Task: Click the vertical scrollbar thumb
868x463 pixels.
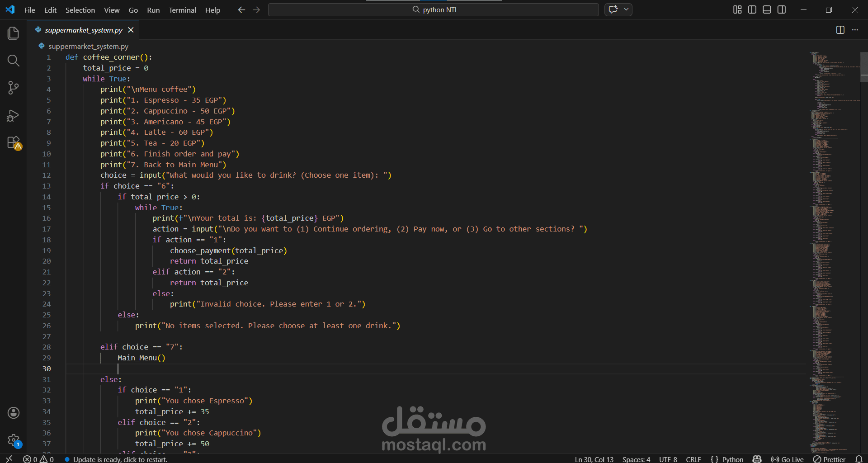Action: (x=864, y=66)
